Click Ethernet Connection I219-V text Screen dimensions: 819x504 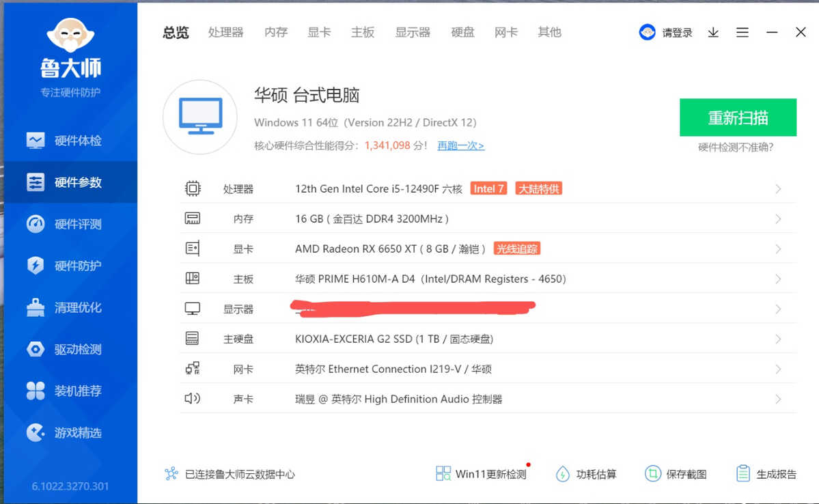(393, 369)
